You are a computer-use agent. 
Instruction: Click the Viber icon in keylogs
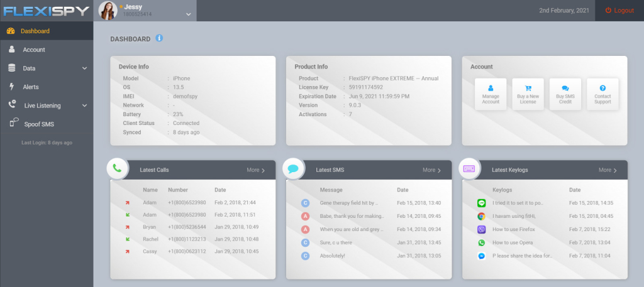coord(481,230)
